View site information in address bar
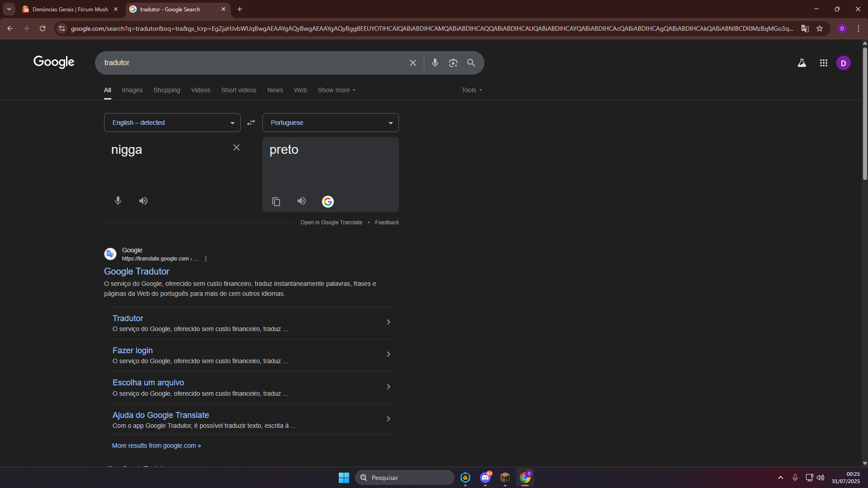Viewport: 868px width, 488px height. [x=62, y=28]
